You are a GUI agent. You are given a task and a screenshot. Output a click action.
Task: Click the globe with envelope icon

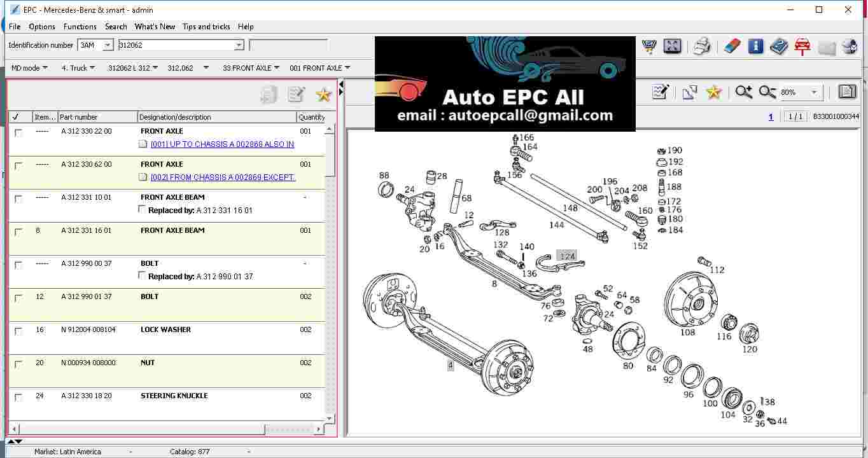point(850,46)
